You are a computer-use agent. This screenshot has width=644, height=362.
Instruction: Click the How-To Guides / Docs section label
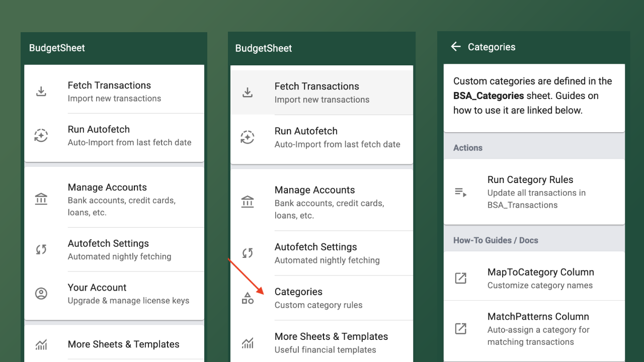pyautogui.click(x=496, y=240)
